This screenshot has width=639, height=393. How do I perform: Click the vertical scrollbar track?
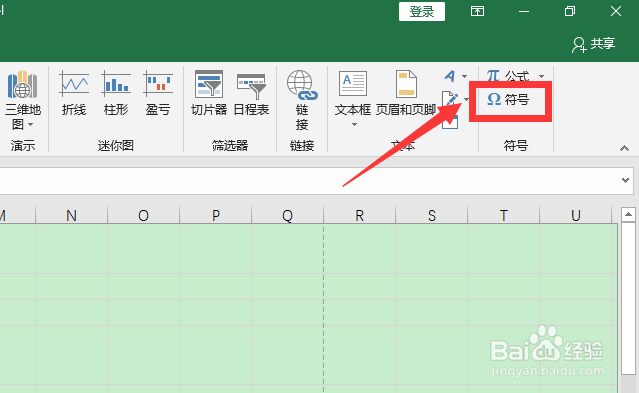[x=628, y=383]
